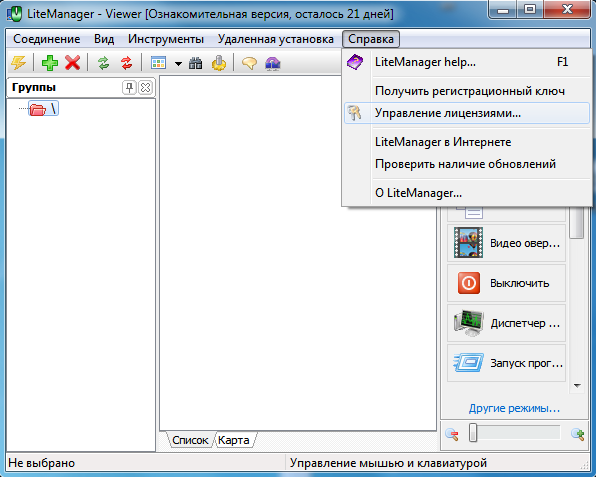Screen dimensions: 596x477
Task: Click the zoom in magnifier icon
Action: (578, 434)
